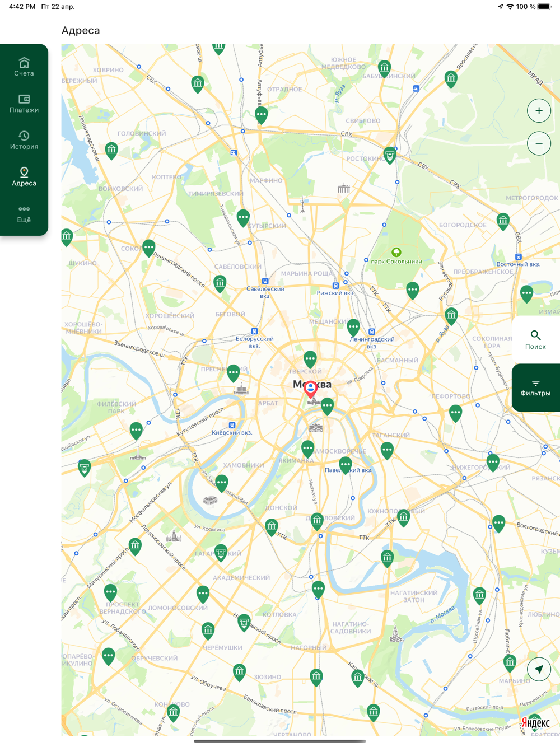Open cluster pin above Ленинградский вокзал
This screenshot has width=560, height=747.
(353, 328)
